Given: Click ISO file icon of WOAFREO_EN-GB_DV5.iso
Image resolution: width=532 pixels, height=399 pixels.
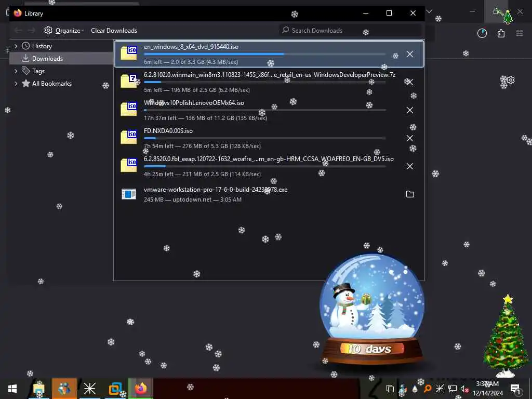Looking at the screenshot, I should [x=129, y=165].
